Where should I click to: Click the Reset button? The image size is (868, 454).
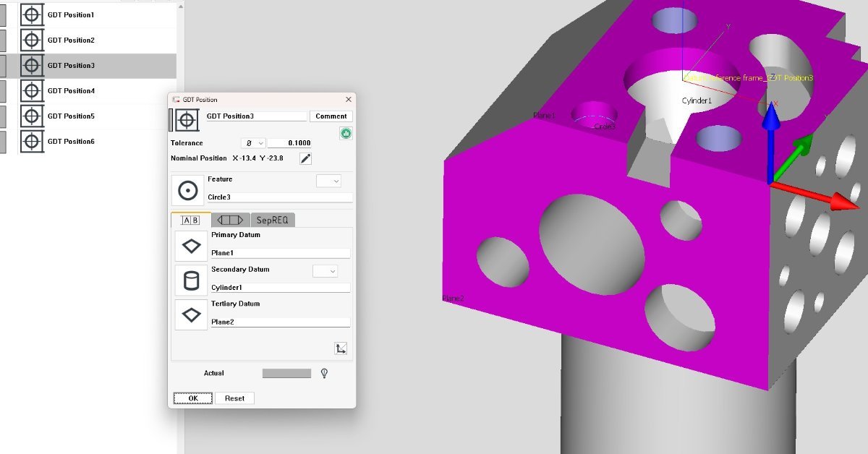coord(234,398)
